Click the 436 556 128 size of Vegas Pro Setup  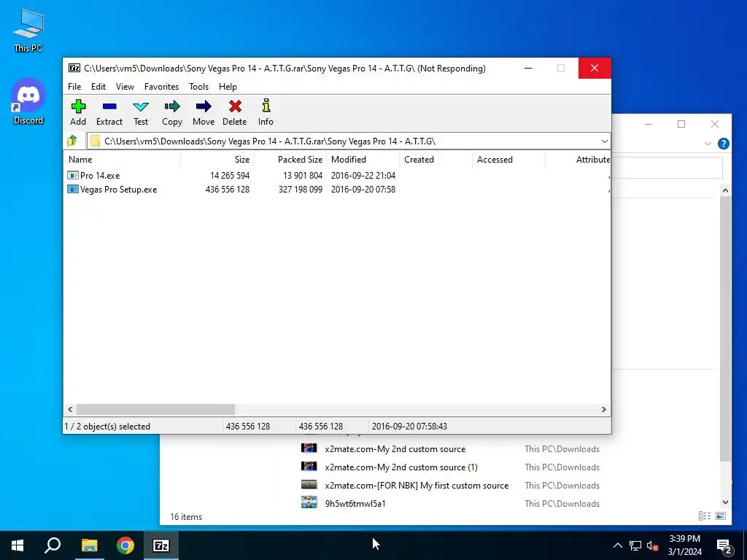[x=228, y=190]
